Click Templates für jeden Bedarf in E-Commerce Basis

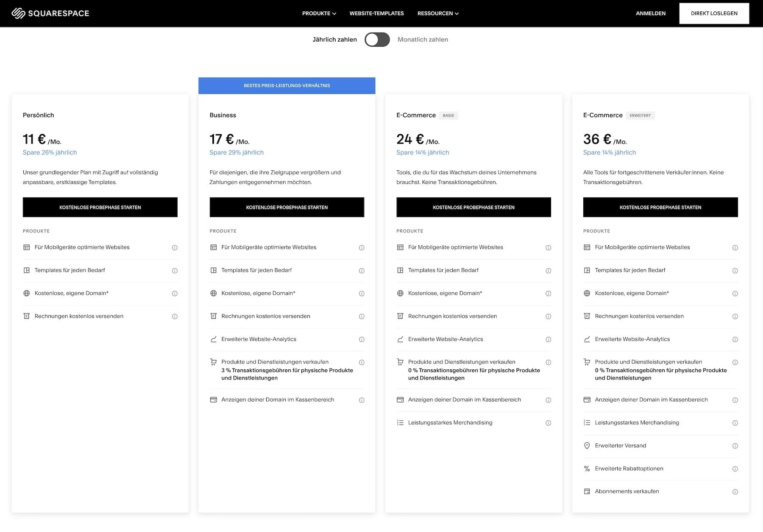[443, 270]
